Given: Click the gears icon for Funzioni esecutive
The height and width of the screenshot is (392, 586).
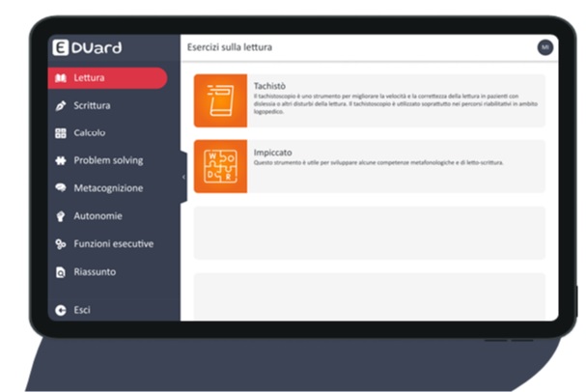Looking at the screenshot, I should click(61, 244).
